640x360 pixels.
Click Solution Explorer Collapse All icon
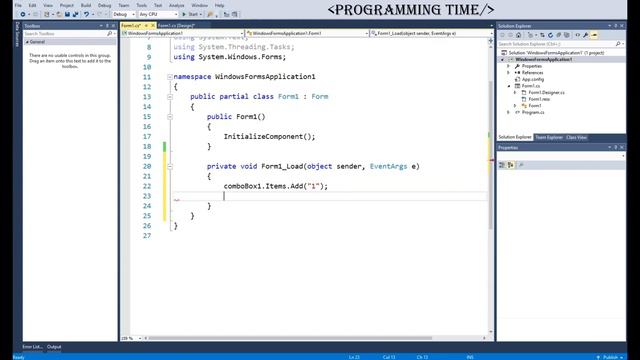[558, 35]
